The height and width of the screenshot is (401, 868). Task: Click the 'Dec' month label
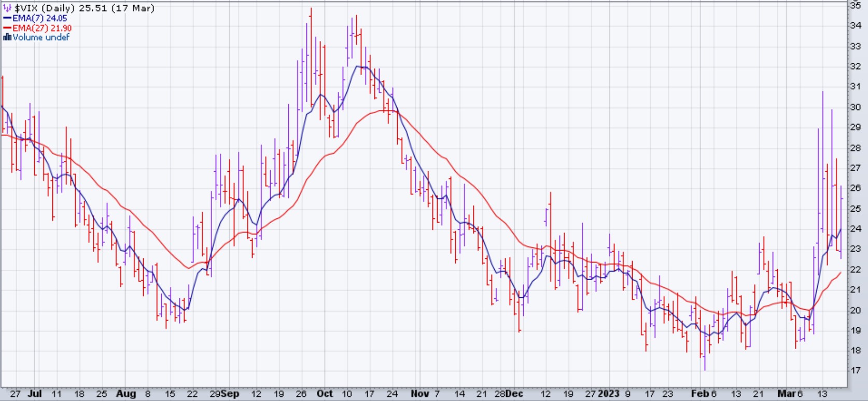click(514, 394)
